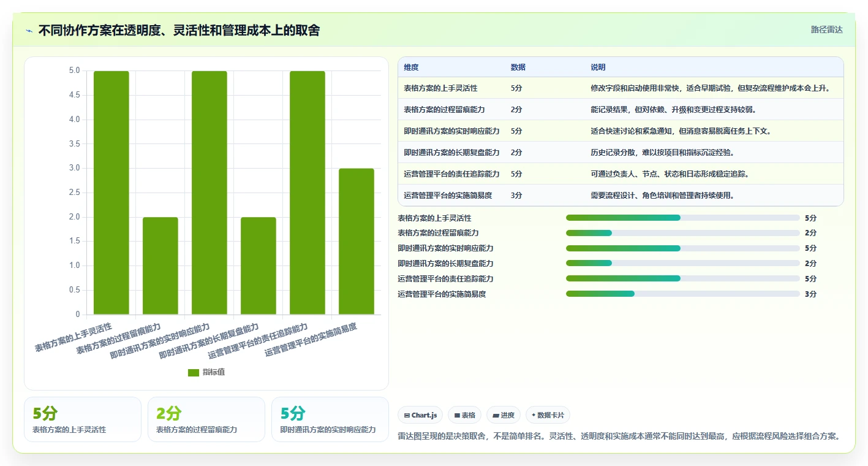Click the header icon beside the title
Viewport: 868px width, 466px height.
click(29, 31)
